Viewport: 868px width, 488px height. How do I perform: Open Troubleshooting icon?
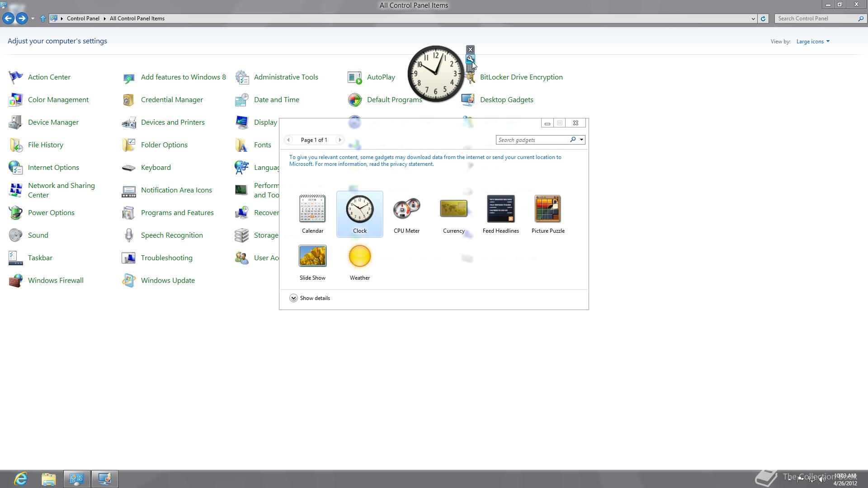pyautogui.click(x=128, y=258)
